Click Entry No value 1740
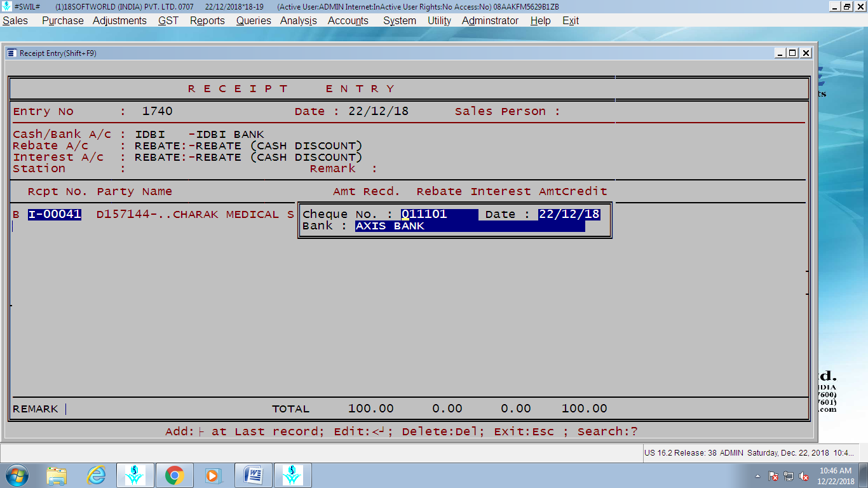The image size is (868, 488). pos(158,111)
